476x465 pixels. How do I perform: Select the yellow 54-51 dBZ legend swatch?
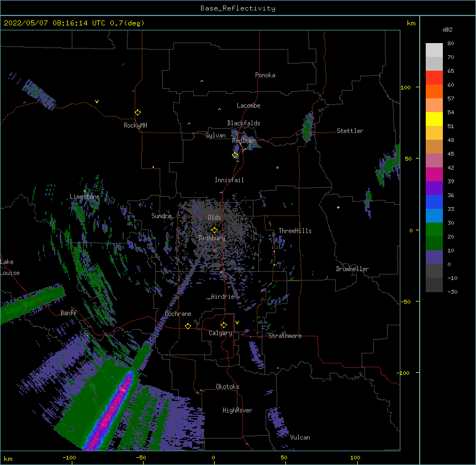tap(434, 119)
